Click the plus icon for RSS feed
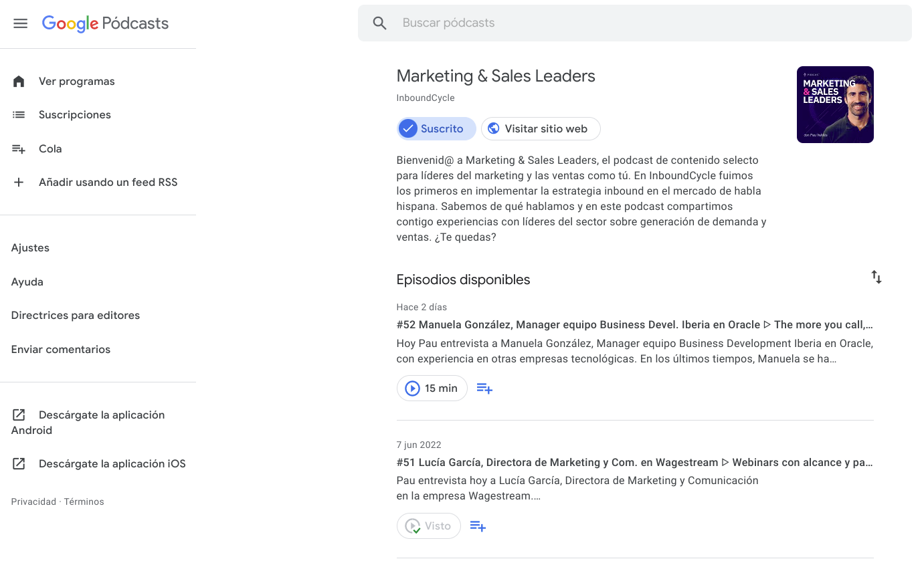This screenshot has height=567, width=924. [x=19, y=183]
